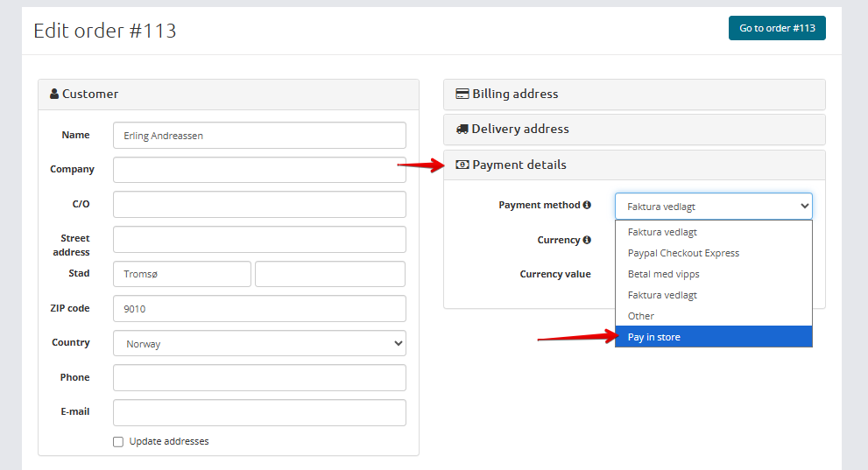868x470 pixels.
Task: Open the Payment method dropdown
Action: [x=713, y=207]
